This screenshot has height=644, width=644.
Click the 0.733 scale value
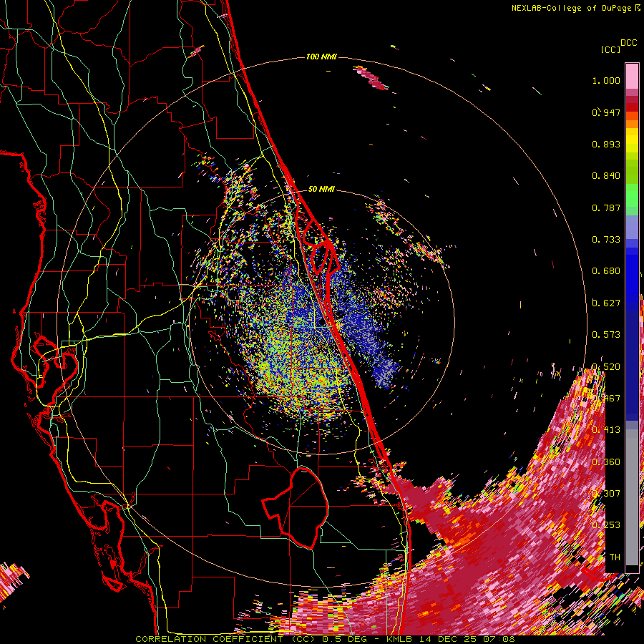[606, 240]
